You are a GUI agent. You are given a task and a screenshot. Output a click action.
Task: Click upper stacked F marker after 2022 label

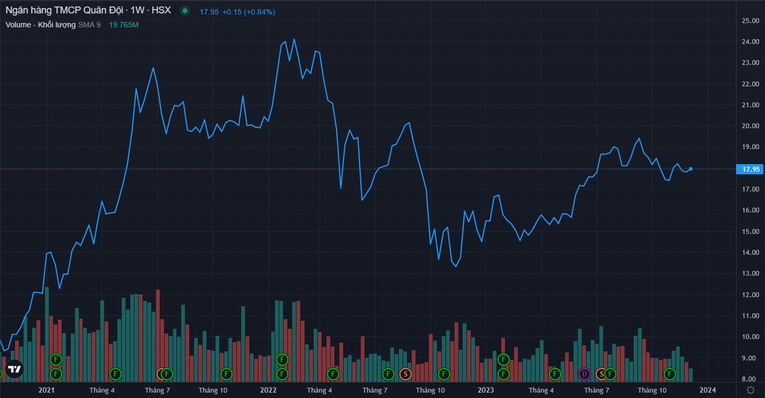tap(282, 360)
